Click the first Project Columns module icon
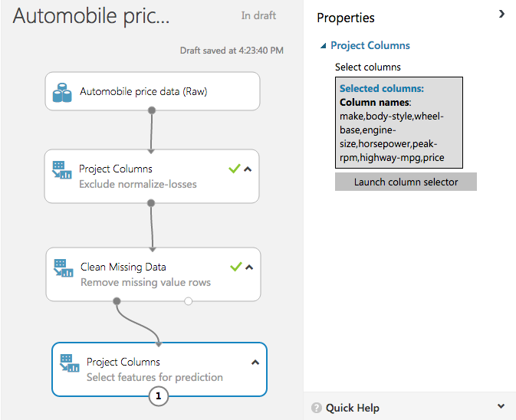Screen dimensions: 516x420 click(x=61, y=169)
